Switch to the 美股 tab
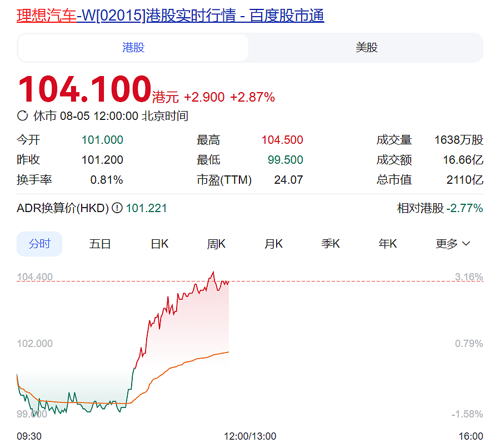Screen dimensions: 490x448 click(366, 48)
